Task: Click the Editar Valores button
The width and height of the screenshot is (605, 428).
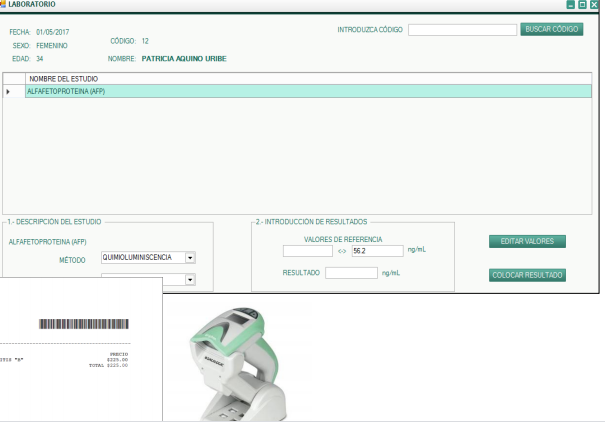Action: tap(528, 241)
